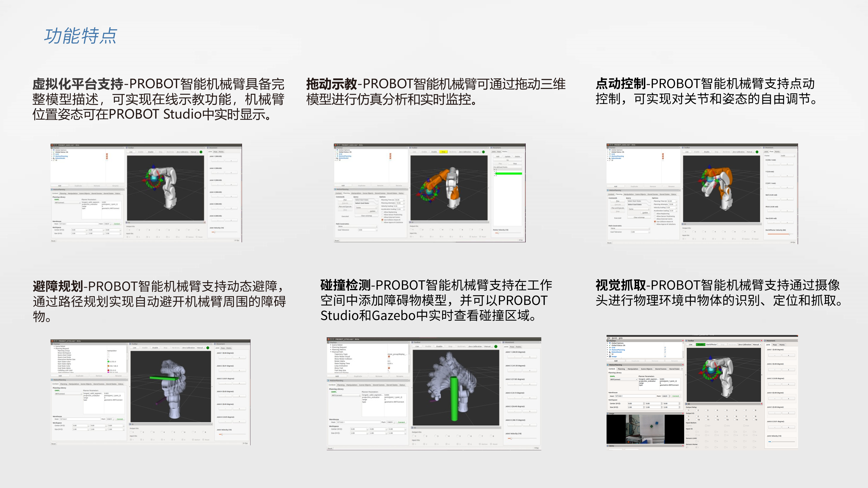Click Plan and Execute in 点动控制 screenshot
The width and height of the screenshot is (868, 488).
click(618, 208)
